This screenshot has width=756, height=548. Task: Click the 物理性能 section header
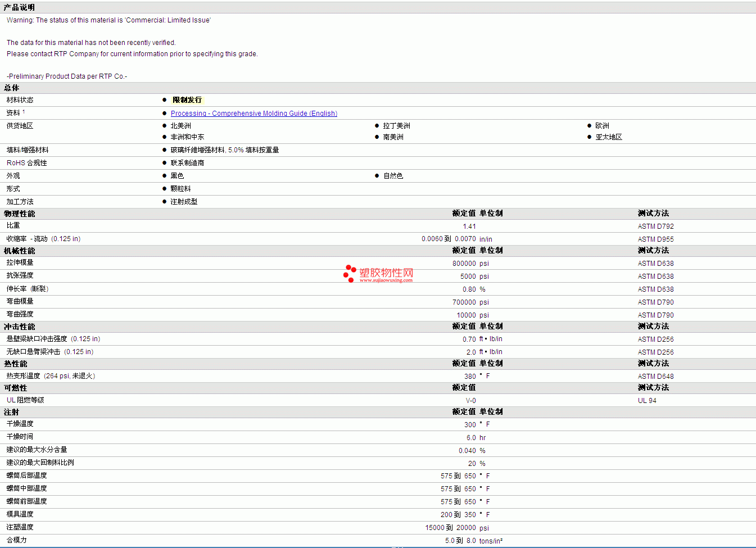20,214
